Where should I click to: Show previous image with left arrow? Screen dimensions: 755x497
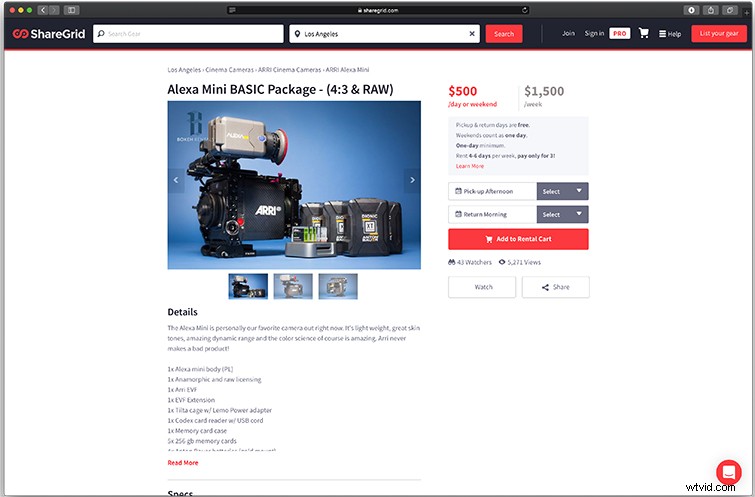pos(177,180)
